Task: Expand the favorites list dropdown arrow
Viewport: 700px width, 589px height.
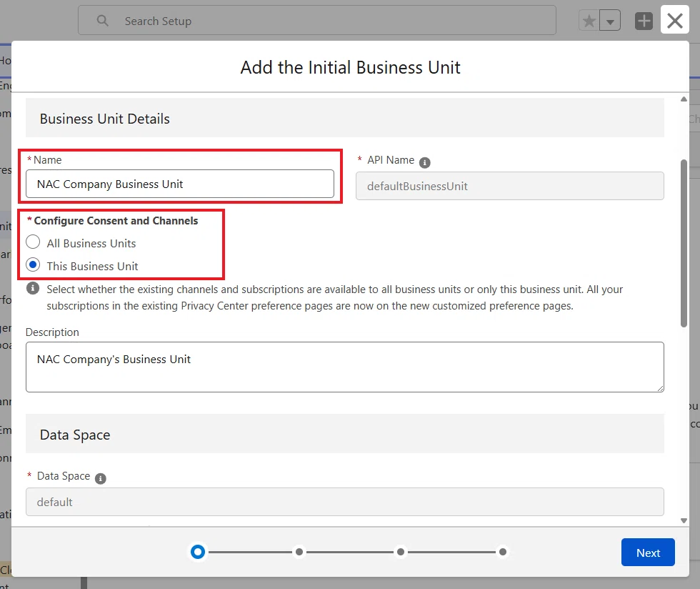Action: (x=610, y=21)
